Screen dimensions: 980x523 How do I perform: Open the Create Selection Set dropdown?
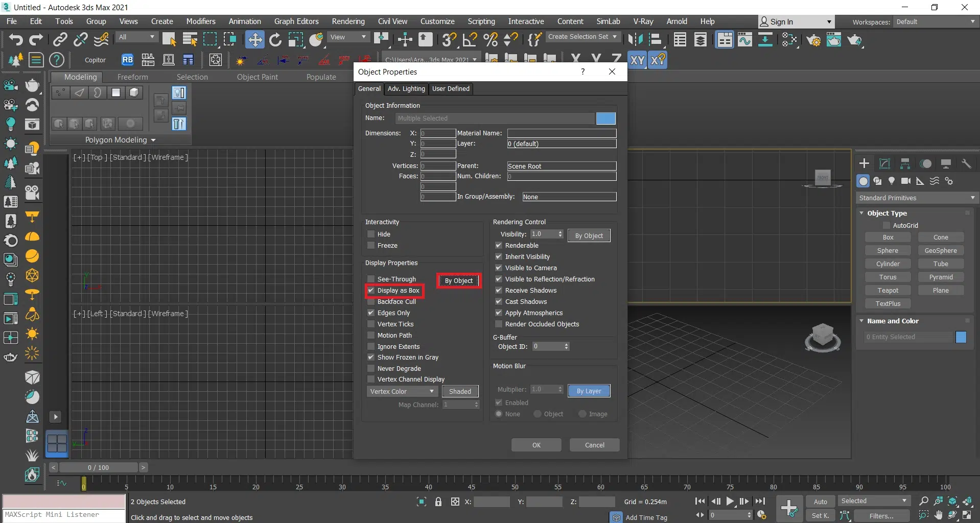point(582,37)
